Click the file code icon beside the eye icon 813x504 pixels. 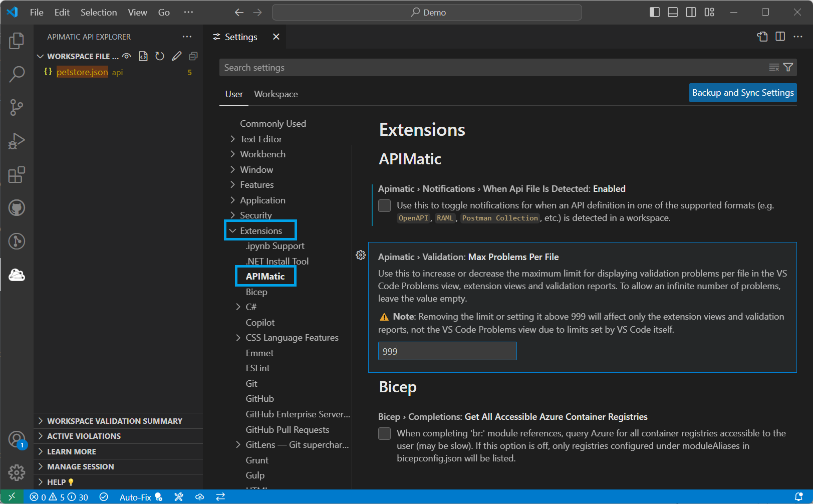pyautogui.click(x=143, y=56)
